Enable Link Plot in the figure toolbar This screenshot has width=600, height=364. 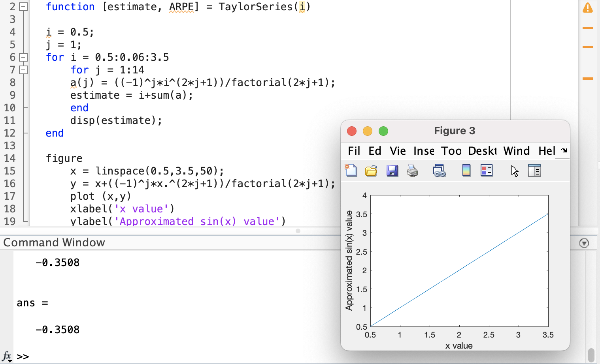click(x=440, y=170)
